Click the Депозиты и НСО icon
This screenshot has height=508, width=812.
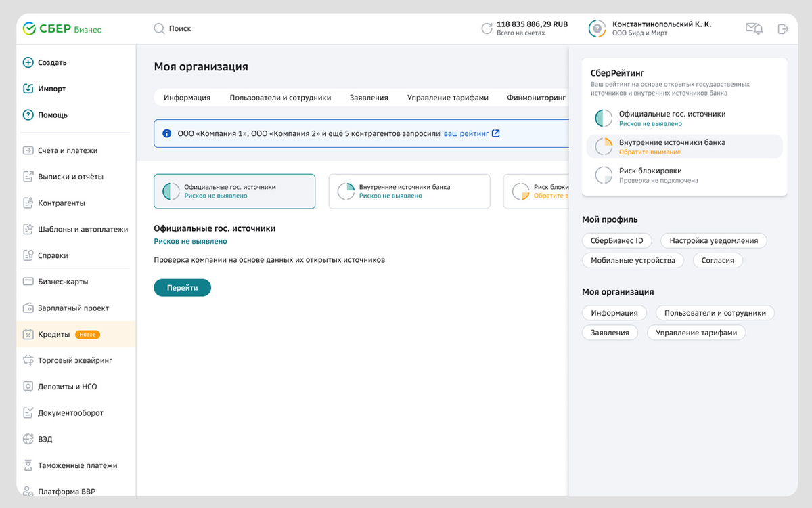pos(28,387)
